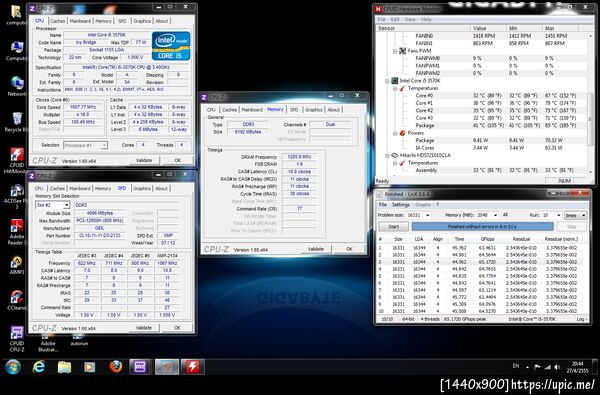Open the Run count dropdown in LinX
Viewport: 600px width, 395px height.
pos(559,215)
